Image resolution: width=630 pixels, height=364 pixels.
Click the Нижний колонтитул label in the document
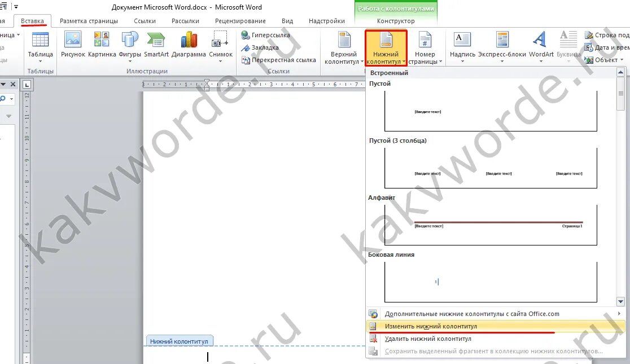click(179, 341)
